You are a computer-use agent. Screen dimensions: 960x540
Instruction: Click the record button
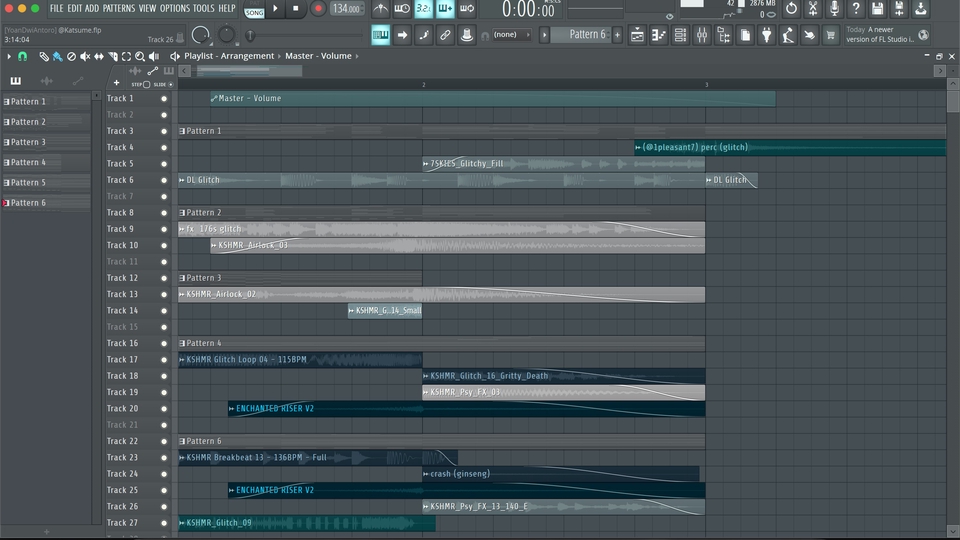pyautogui.click(x=318, y=9)
